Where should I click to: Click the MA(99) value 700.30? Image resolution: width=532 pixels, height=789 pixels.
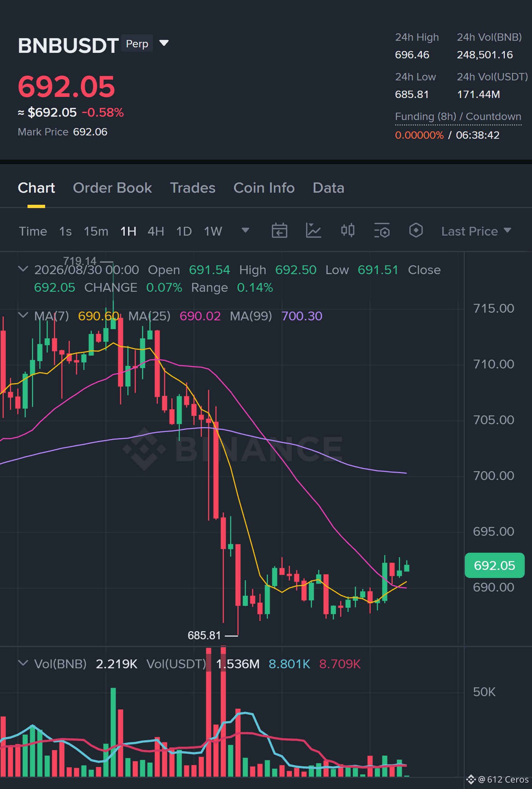coord(302,316)
